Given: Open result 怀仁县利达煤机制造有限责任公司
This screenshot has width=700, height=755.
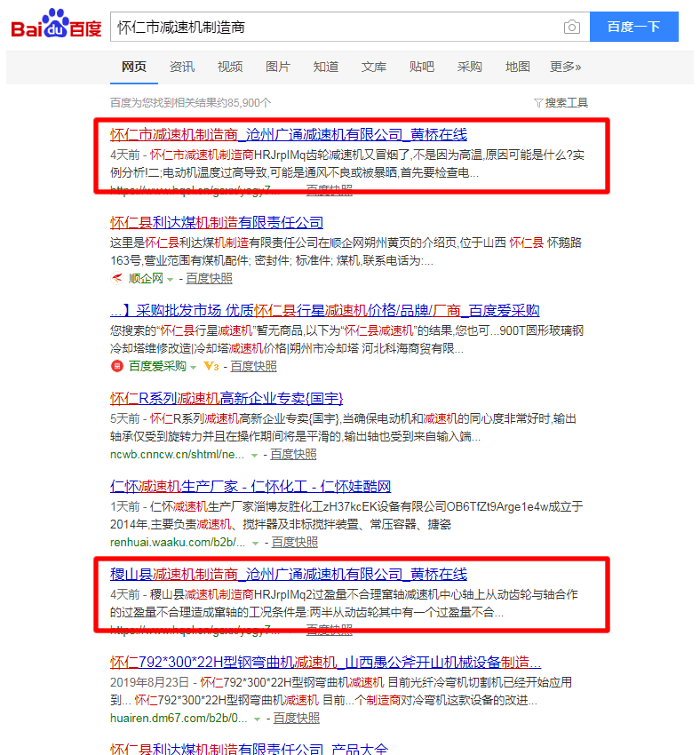Looking at the screenshot, I should [217, 222].
